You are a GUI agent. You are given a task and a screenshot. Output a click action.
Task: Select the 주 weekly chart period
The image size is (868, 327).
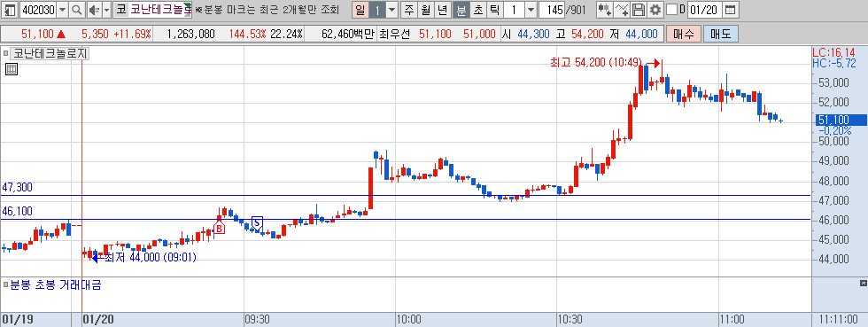click(408, 10)
